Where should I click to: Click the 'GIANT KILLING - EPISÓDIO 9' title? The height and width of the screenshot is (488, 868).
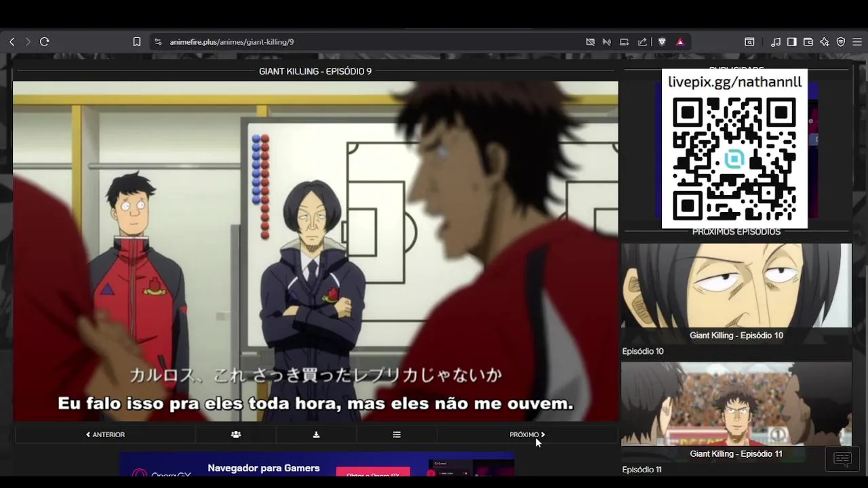(x=315, y=71)
